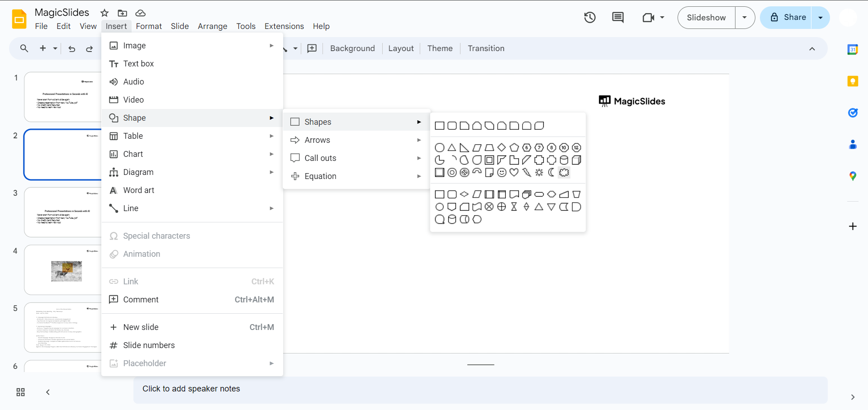This screenshot has height=410, width=868.
Task: Redo the last action
Action: point(90,48)
